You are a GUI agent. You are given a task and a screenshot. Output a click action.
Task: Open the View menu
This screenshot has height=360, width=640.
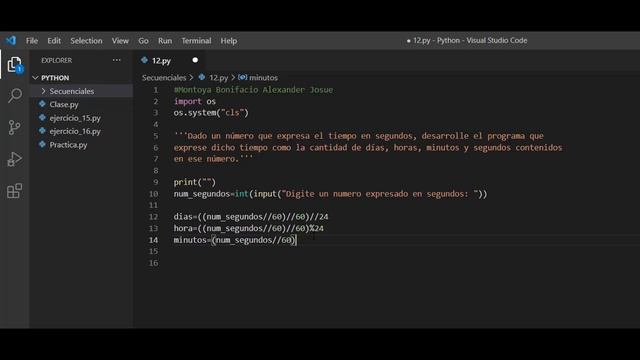click(120, 41)
